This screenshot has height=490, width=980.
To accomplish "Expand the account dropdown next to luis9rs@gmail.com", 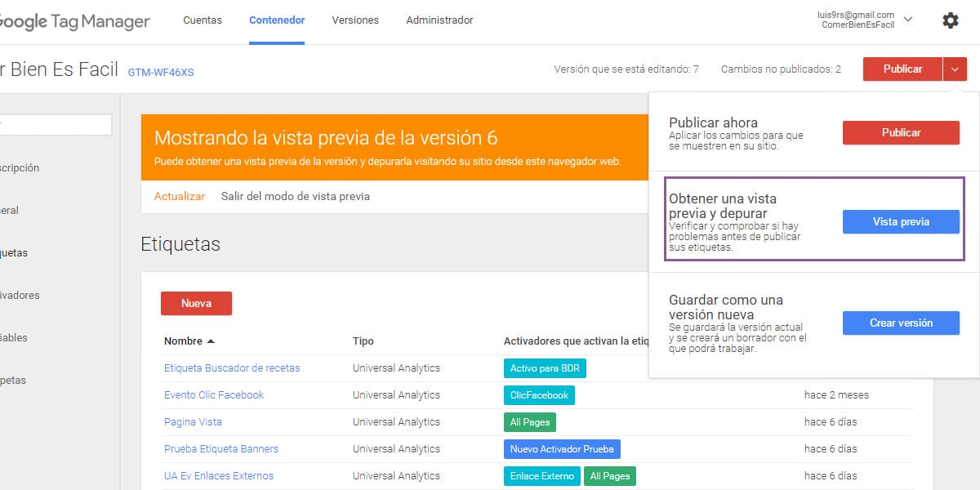I will [909, 20].
